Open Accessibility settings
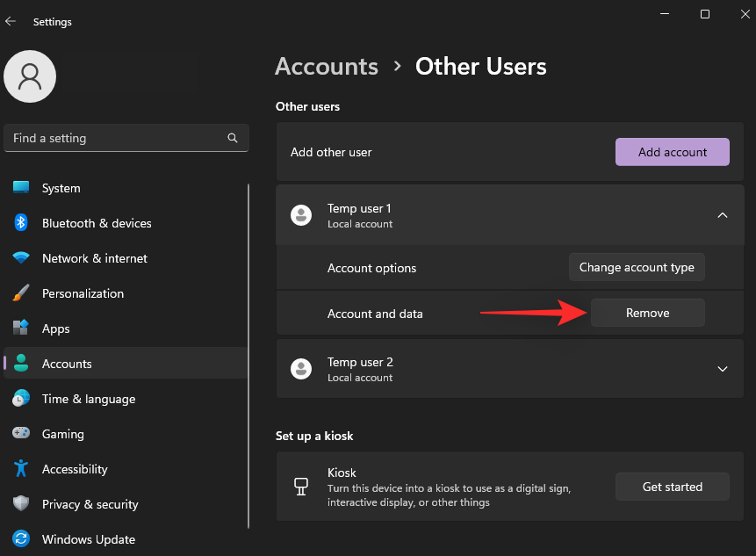The width and height of the screenshot is (756, 556). (x=126, y=469)
